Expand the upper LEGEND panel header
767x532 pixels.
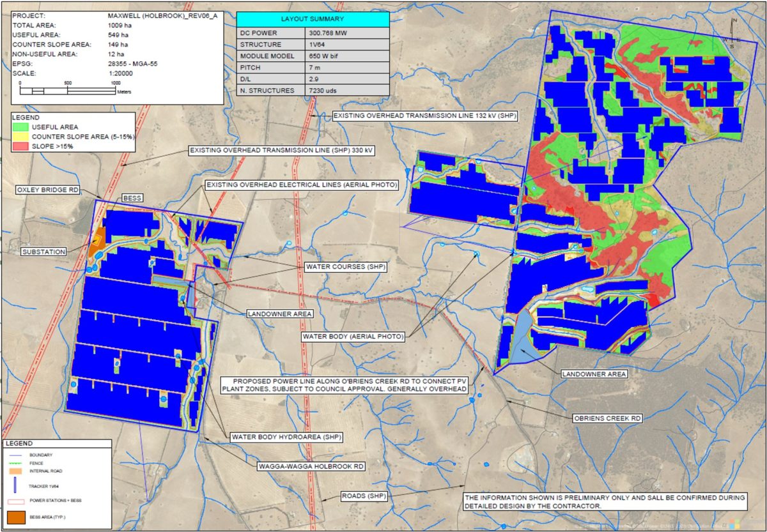(26, 117)
